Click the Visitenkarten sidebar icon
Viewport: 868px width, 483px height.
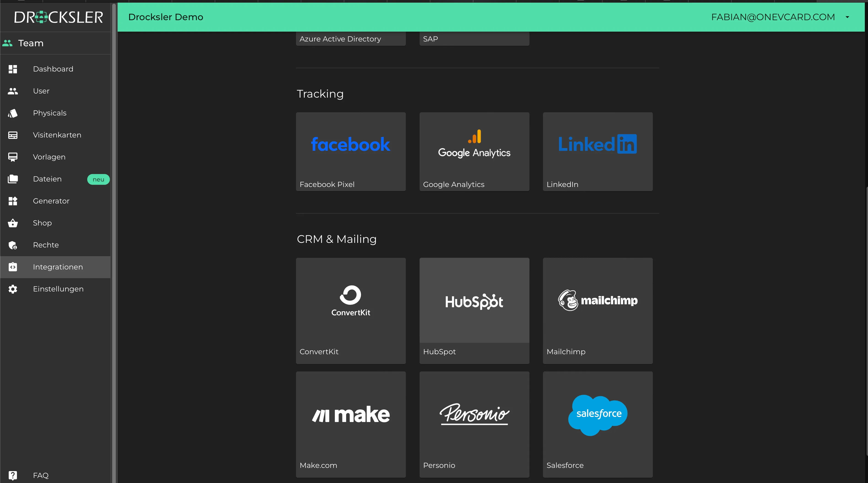[13, 134]
